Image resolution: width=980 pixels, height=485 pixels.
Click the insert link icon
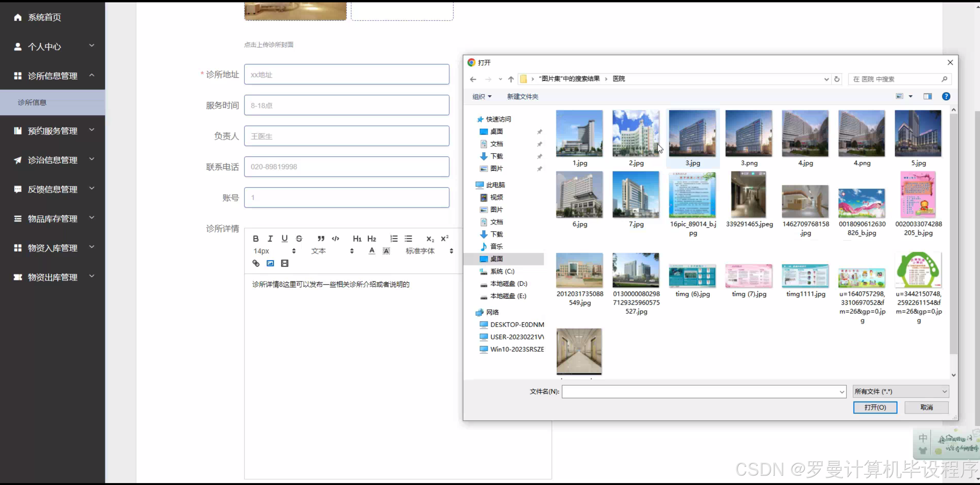256,263
